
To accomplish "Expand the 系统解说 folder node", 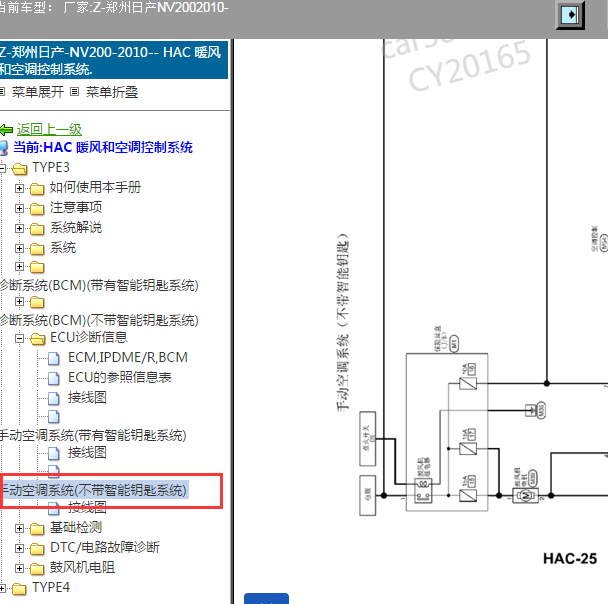I will (x=19, y=228).
